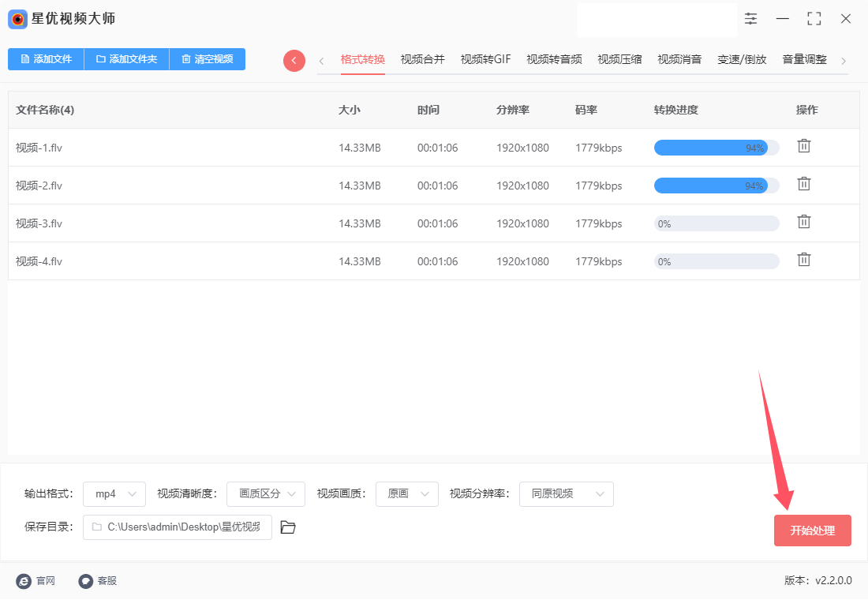Screen dimensions: 868x600
Task: Click the 清空视频 button
Action: (x=208, y=59)
